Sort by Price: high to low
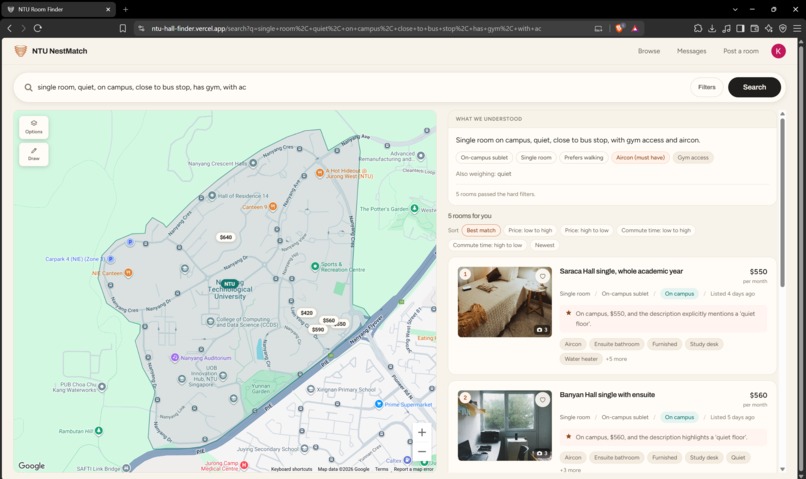This screenshot has width=806, height=479. tap(587, 230)
